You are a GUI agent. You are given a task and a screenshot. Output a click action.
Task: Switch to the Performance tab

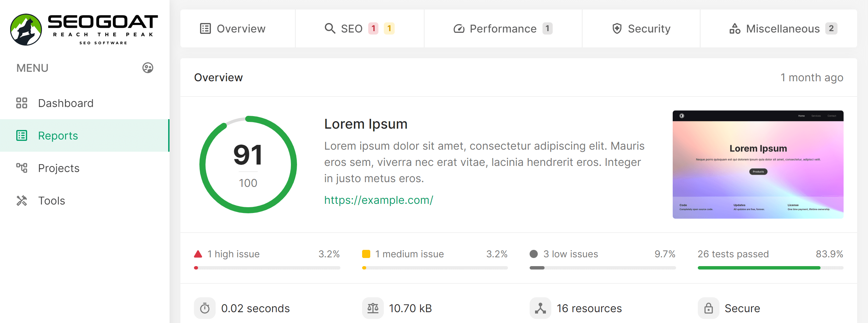(x=503, y=29)
